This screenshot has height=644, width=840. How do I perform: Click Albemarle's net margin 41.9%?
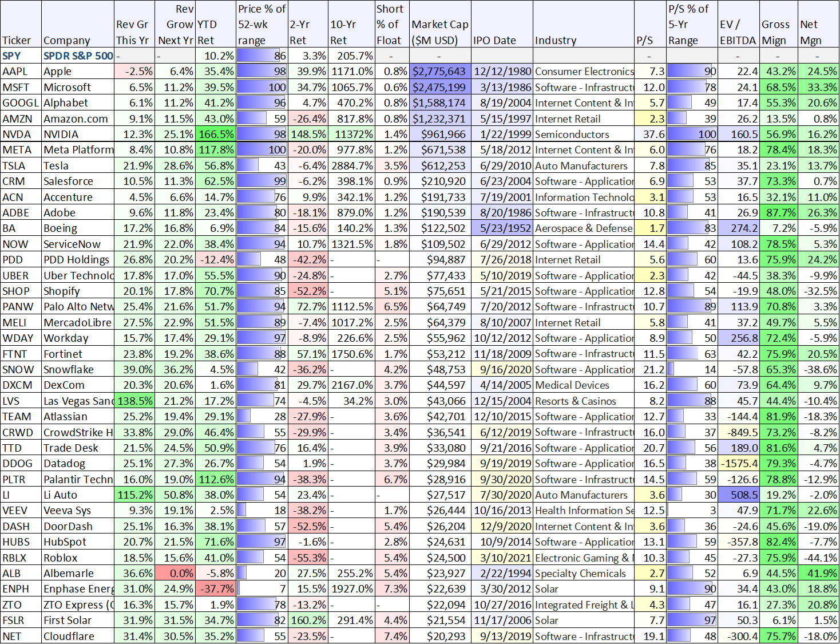pyautogui.click(x=819, y=574)
